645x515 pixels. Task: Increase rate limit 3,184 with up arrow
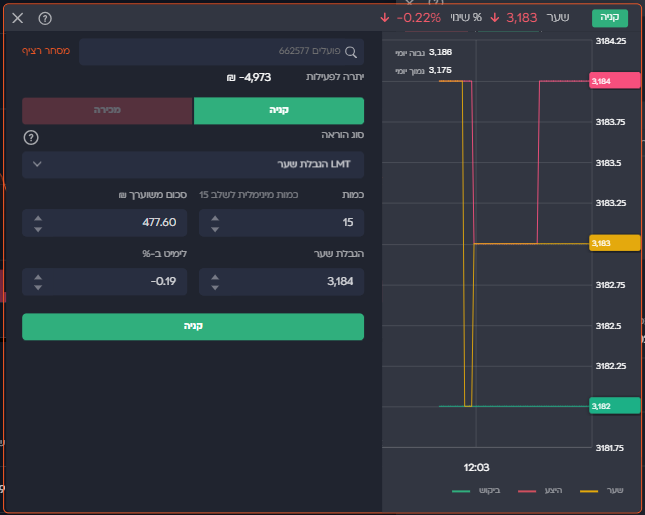pyautogui.click(x=215, y=276)
